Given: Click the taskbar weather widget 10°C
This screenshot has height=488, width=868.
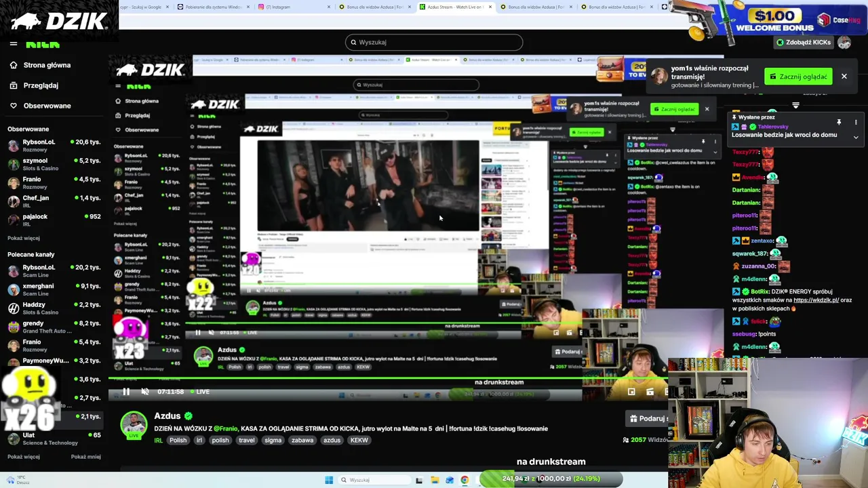Looking at the screenshot, I should [x=17, y=480].
